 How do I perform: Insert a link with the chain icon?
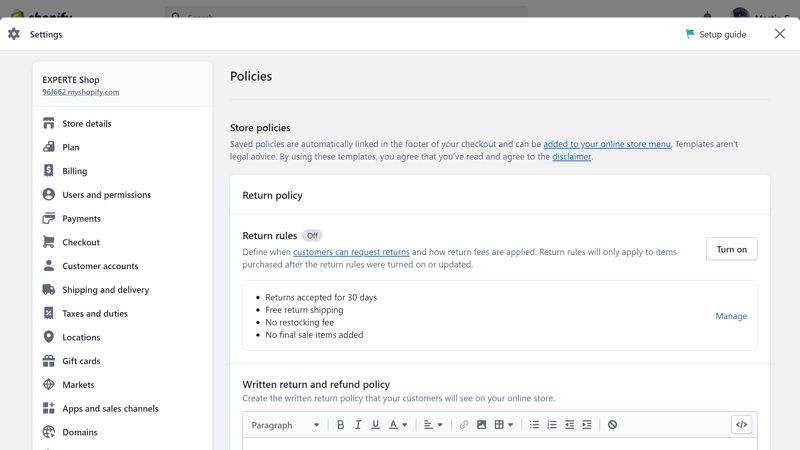pos(464,424)
